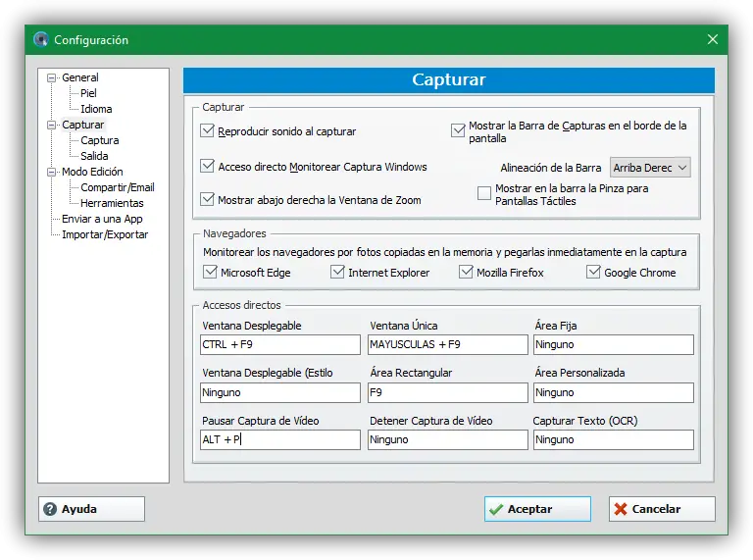Viewport: 753px width, 560px height.
Task: Click the Ventana Única shortcut field
Action: coord(447,345)
